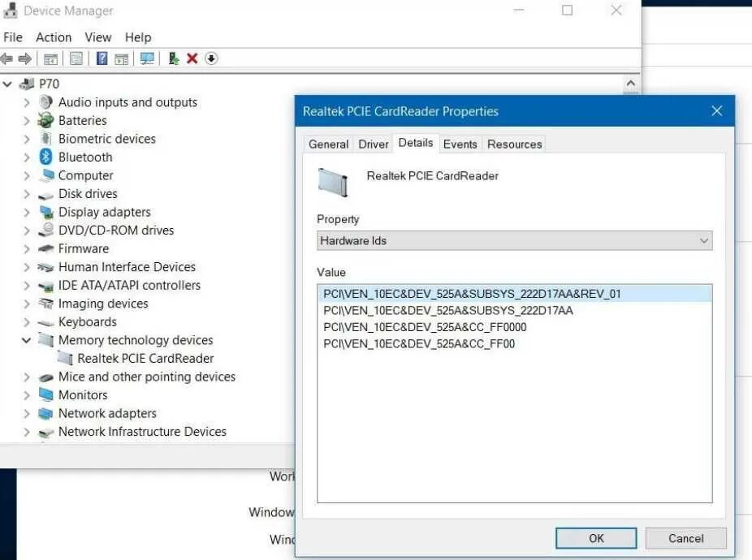Image resolution: width=752 pixels, height=560 pixels.
Task: Click the Update driver toolbar icon
Action: [174, 58]
